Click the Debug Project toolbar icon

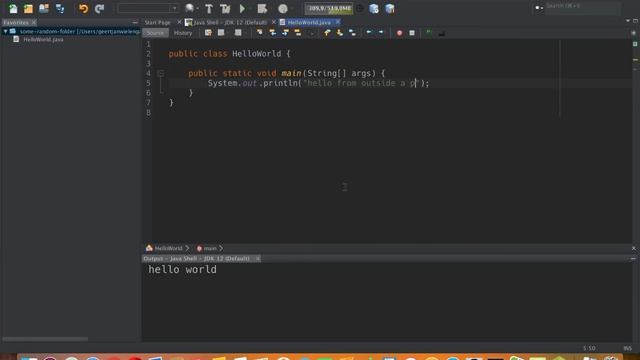click(262, 8)
